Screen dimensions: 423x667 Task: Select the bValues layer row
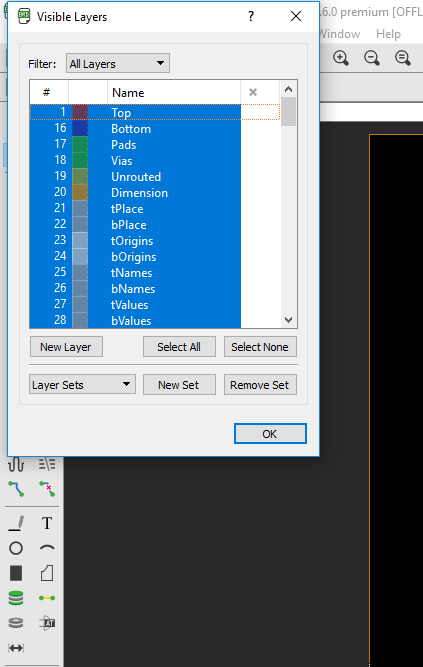[x=155, y=320]
